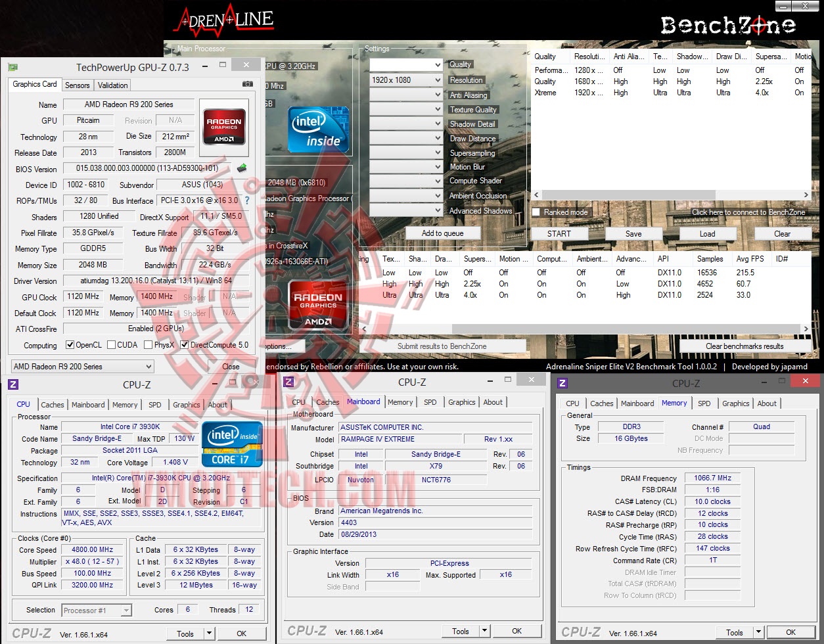Switch to the Sensors tab in GPU-Z
Screen dimensions: 824x644
coord(77,85)
